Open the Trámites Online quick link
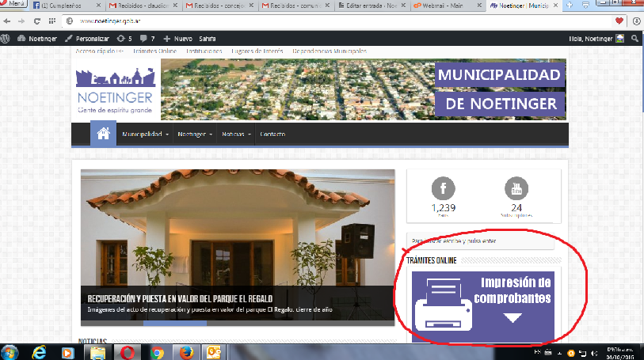Image resolution: width=644 pixels, height=360 pixels. (154, 51)
